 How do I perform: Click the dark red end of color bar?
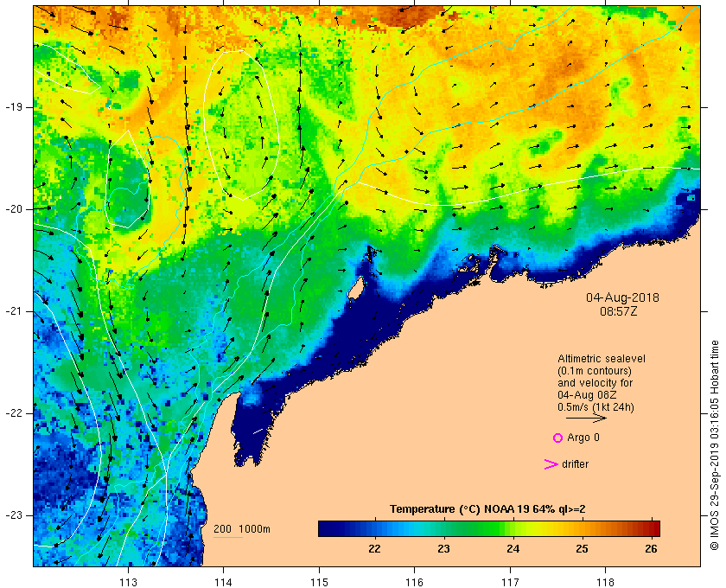[x=655, y=528]
